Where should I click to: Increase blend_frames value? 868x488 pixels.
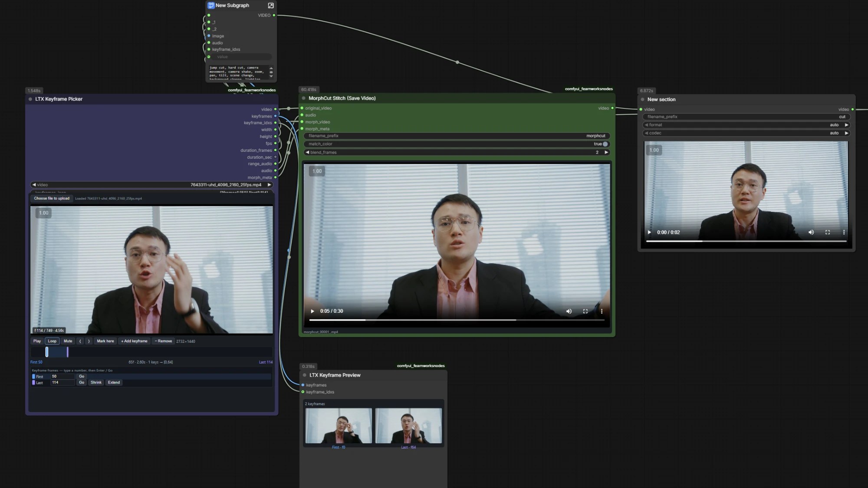606,153
